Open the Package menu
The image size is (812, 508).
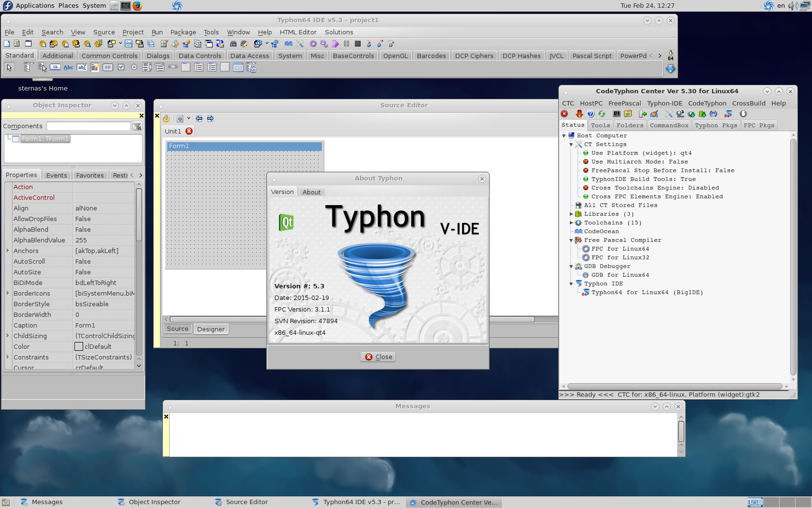coord(183,32)
